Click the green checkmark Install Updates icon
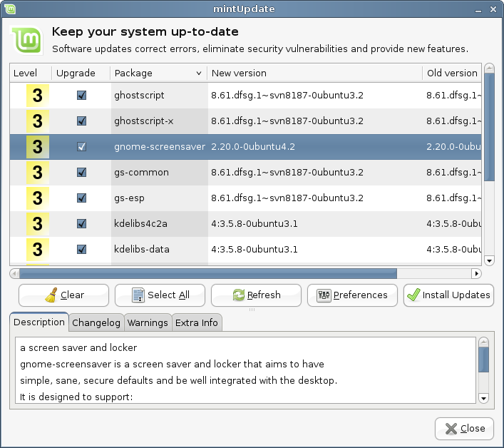The width and height of the screenshot is (504, 448). point(413,295)
